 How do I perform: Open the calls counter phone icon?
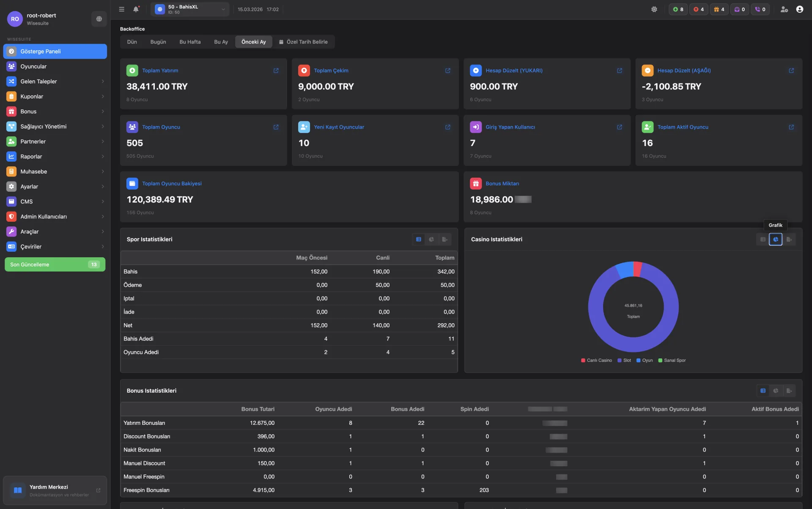click(x=757, y=9)
